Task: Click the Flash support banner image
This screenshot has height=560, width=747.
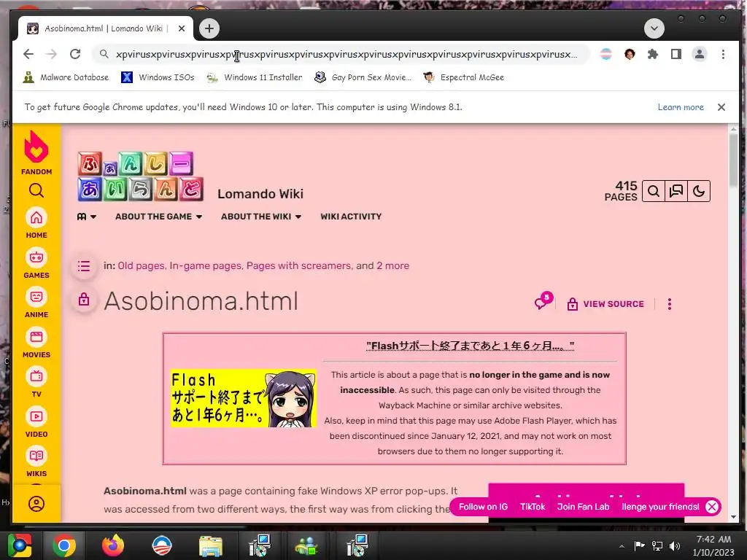Action: tap(244, 398)
